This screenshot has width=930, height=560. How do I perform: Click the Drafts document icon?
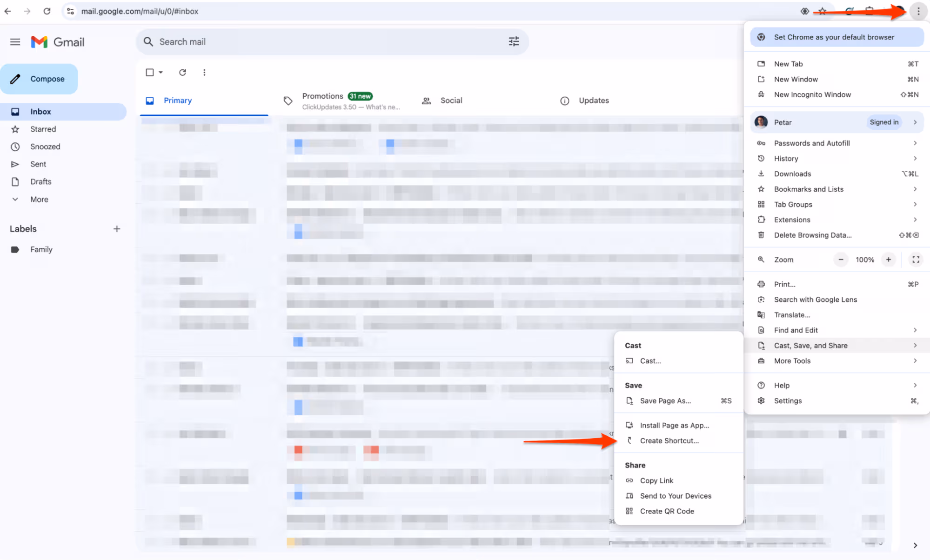[15, 181]
